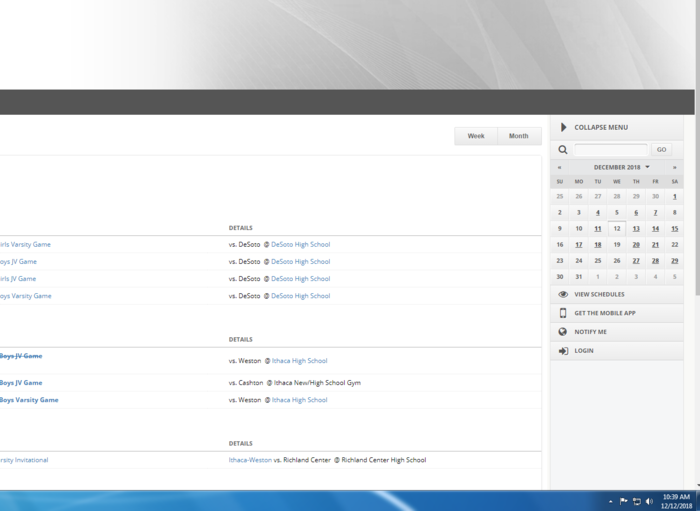Open the View Schedules menu item

click(x=617, y=294)
